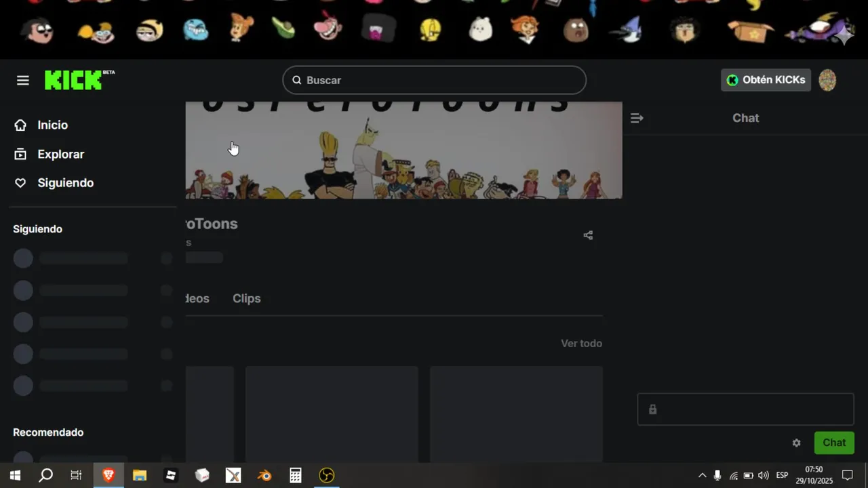Open File Explorer from taskbar
This screenshot has width=868, height=488.
[140, 475]
